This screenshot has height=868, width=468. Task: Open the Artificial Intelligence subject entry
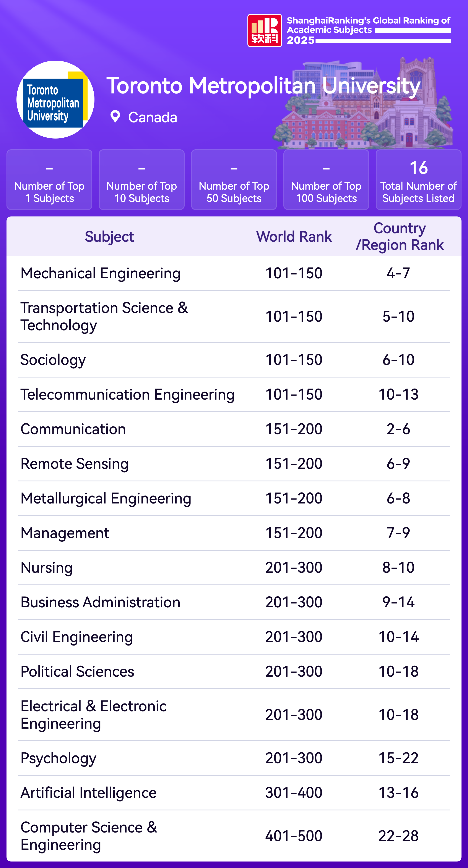88,792
